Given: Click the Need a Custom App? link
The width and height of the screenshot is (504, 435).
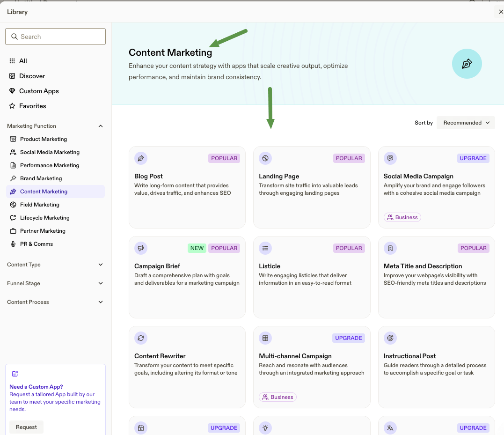Looking at the screenshot, I should [36, 387].
